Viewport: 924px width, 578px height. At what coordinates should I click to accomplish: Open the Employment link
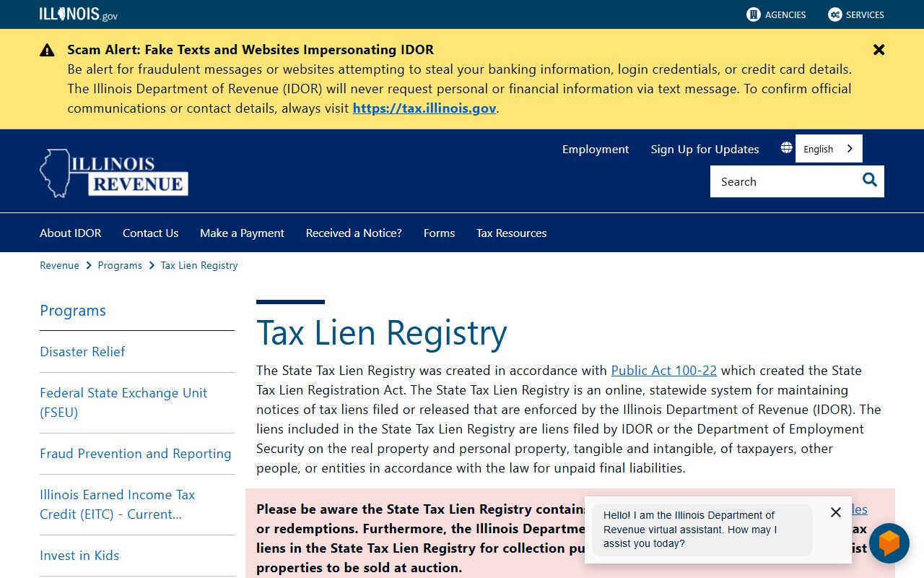tap(596, 149)
